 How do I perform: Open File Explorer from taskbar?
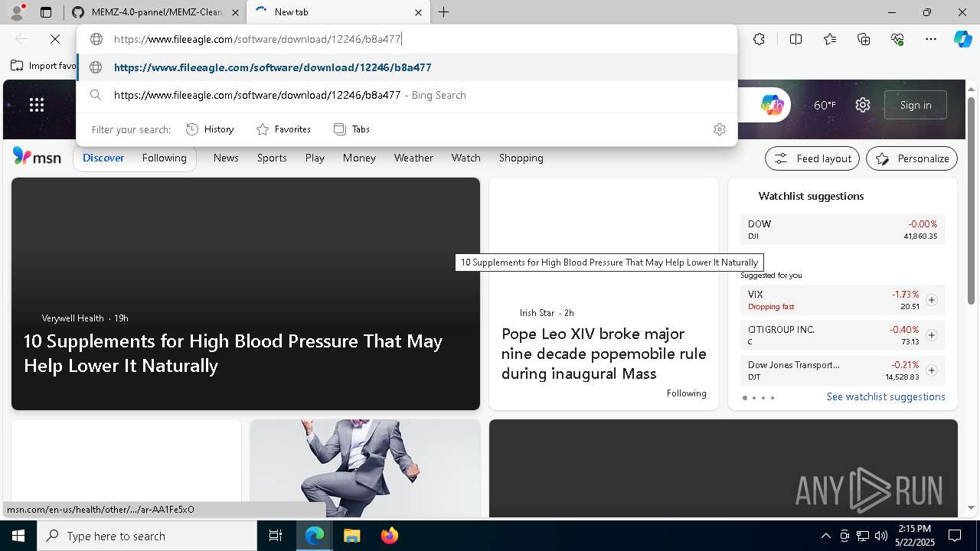[351, 536]
